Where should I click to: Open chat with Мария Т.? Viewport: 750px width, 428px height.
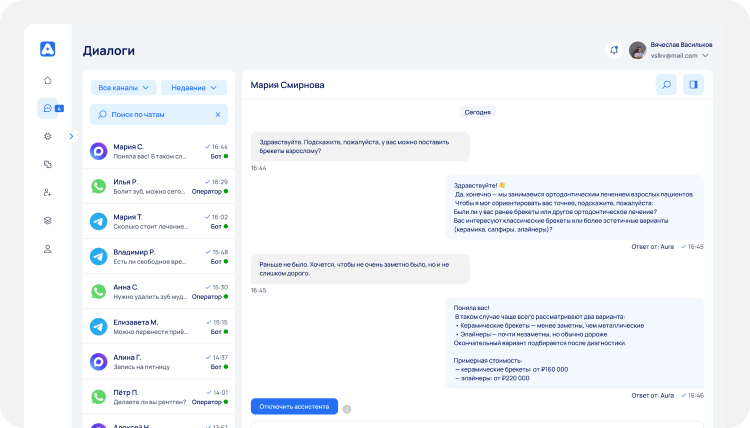159,221
